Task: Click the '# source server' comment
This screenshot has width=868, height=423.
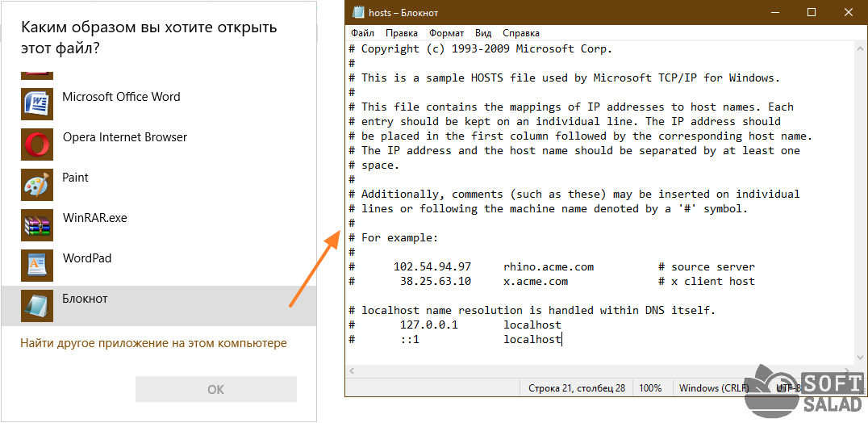Action: (707, 267)
